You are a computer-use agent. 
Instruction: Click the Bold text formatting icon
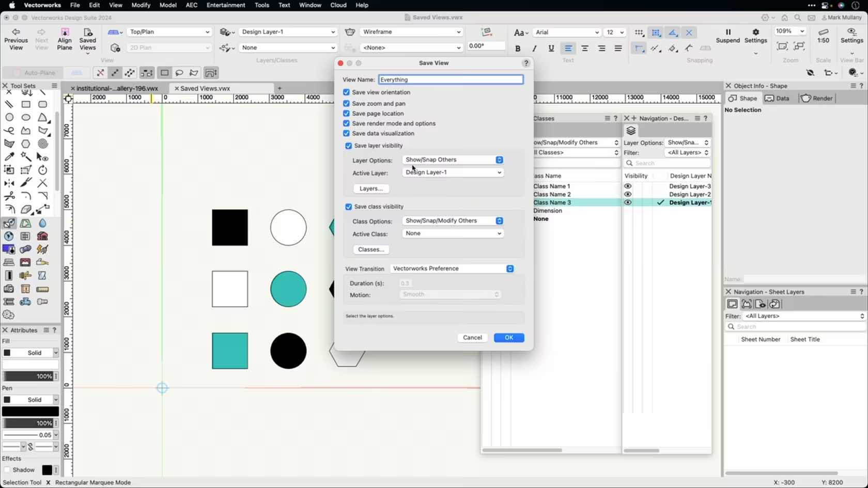tap(518, 49)
